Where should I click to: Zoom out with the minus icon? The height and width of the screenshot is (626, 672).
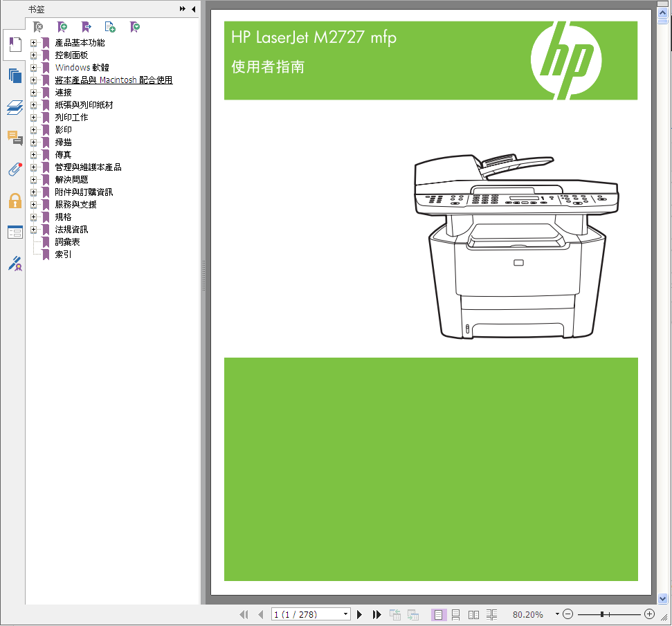tap(568, 614)
